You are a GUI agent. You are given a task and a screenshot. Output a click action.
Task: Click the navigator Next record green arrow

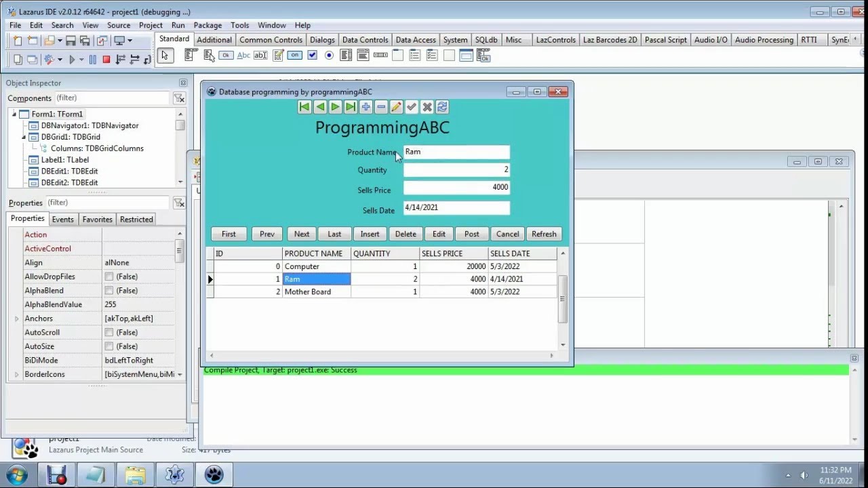pyautogui.click(x=335, y=107)
